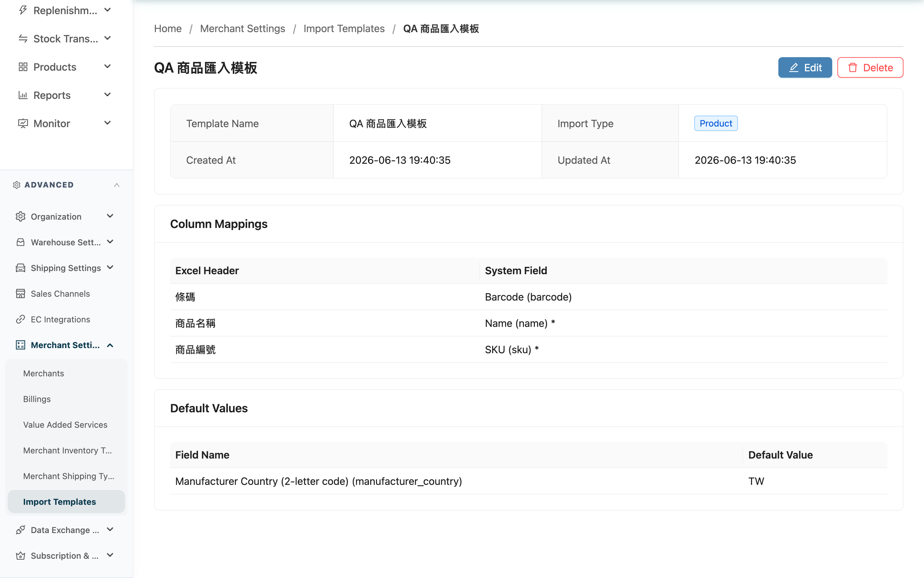The height and width of the screenshot is (578, 924).
Task: Expand the Products menu chevron
Action: coord(108,66)
